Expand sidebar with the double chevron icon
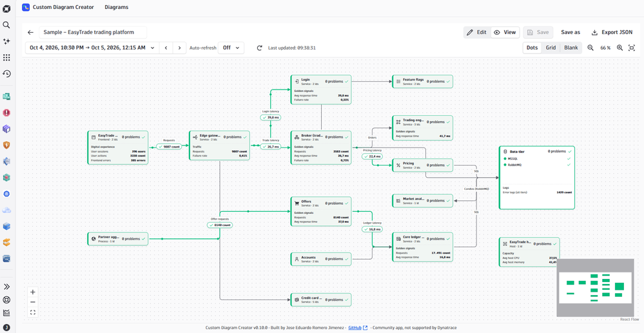This screenshot has width=644, height=333. pos(6,287)
